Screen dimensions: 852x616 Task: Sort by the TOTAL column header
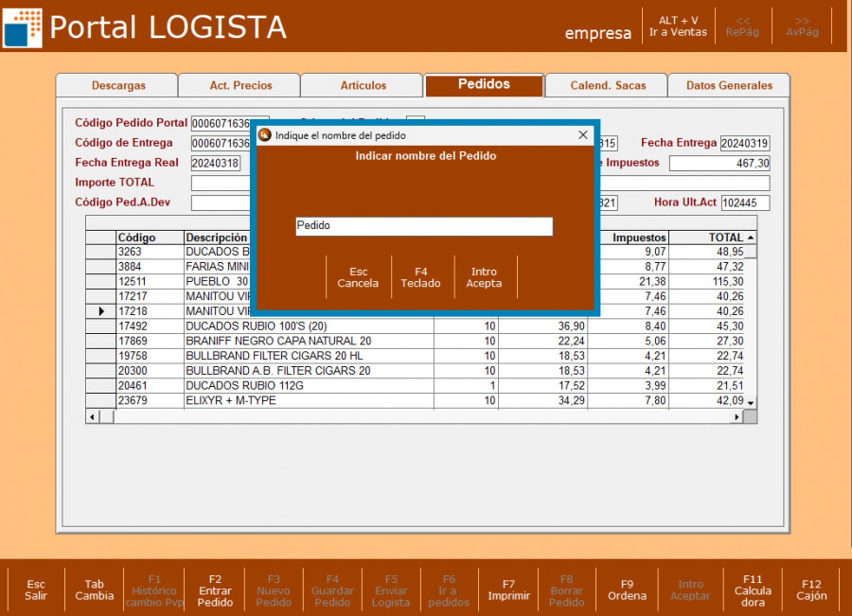coord(726,238)
